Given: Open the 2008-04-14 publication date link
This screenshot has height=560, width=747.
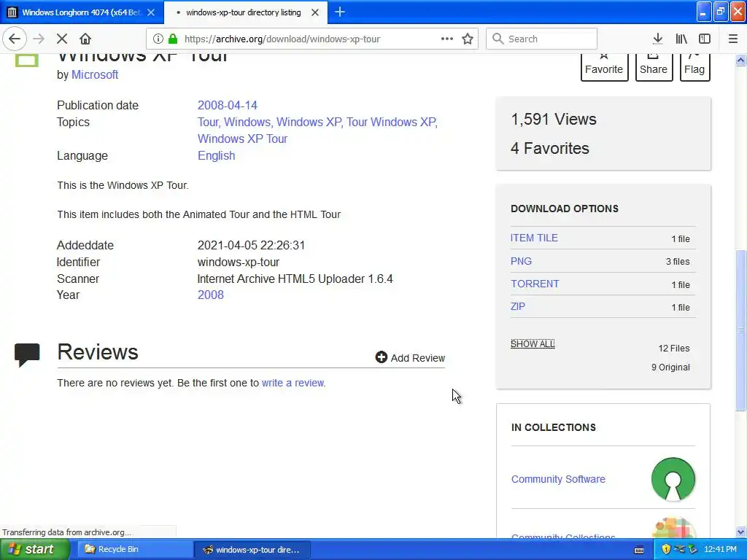Looking at the screenshot, I should point(228,105).
